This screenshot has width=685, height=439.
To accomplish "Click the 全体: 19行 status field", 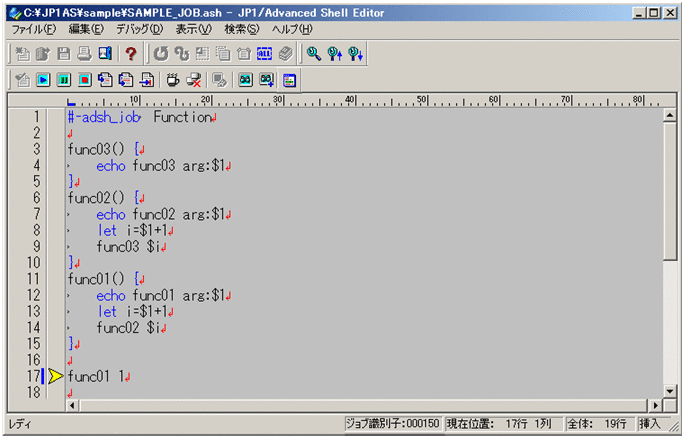I will pyautogui.click(x=599, y=423).
